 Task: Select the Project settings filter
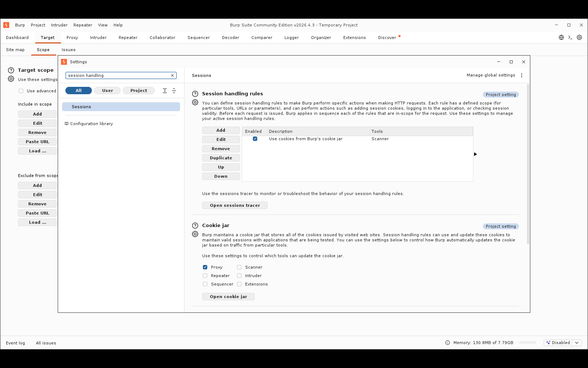[x=139, y=91]
